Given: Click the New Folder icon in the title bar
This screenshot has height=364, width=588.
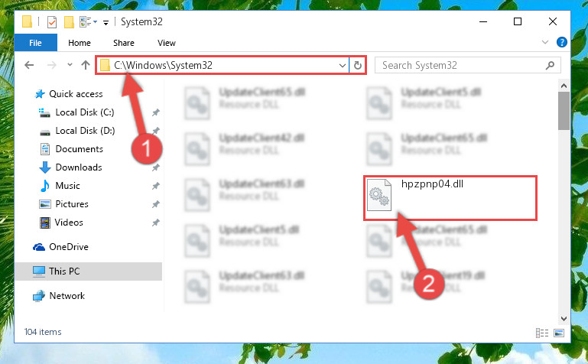Looking at the screenshot, I should coord(69,22).
